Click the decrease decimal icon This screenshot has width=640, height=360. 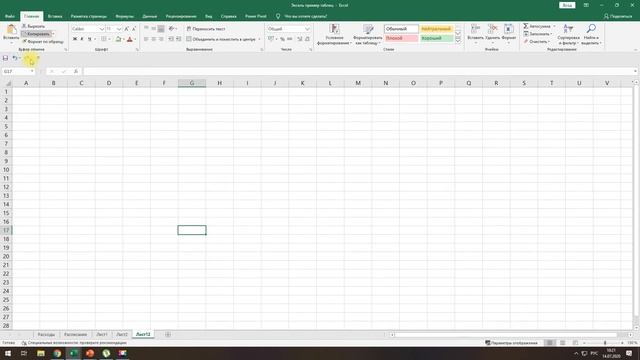coord(307,39)
